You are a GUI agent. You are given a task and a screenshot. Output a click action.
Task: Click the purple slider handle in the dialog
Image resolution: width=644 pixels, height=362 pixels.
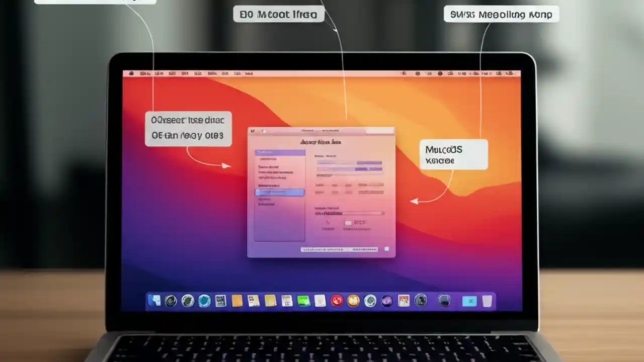point(367,169)
